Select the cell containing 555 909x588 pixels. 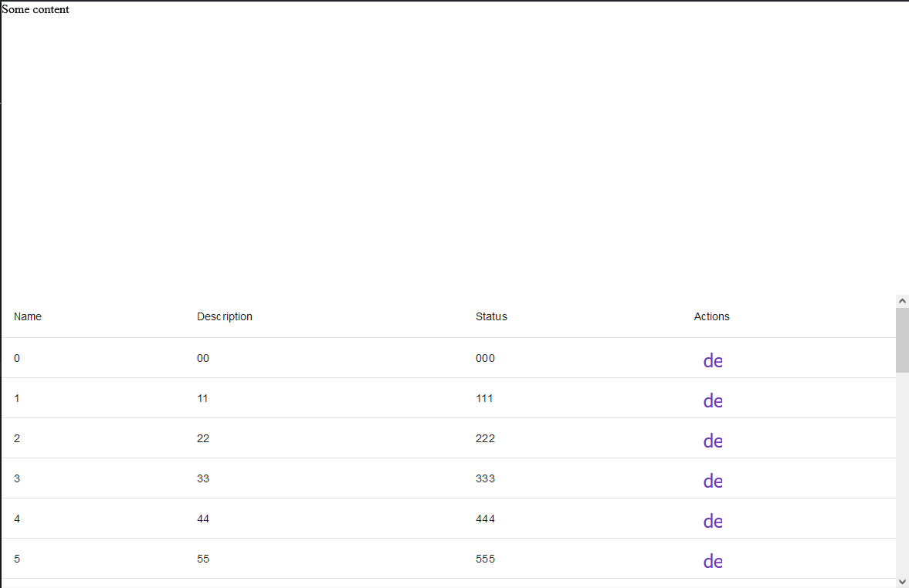[x=485, y=559]
